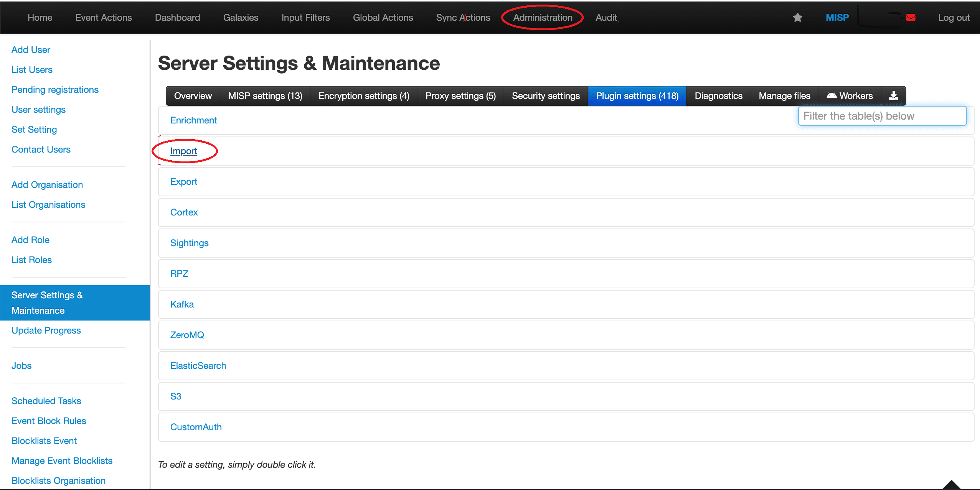Click the Security settings tab
The height and width of the screenshot is (490, 980).
tap(546, 95)
